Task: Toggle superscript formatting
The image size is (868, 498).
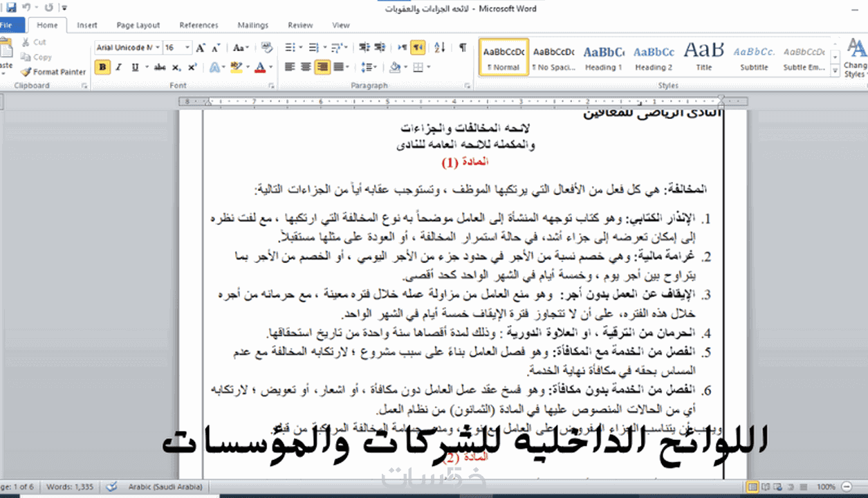Action: (x=192, y=67)
